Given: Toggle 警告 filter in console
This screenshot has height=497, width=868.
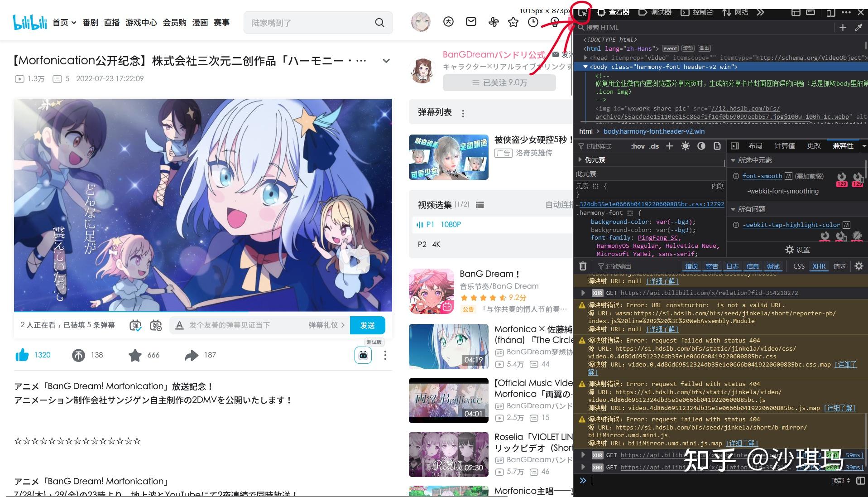Looking at the screenshot, I should coord(712,266).
